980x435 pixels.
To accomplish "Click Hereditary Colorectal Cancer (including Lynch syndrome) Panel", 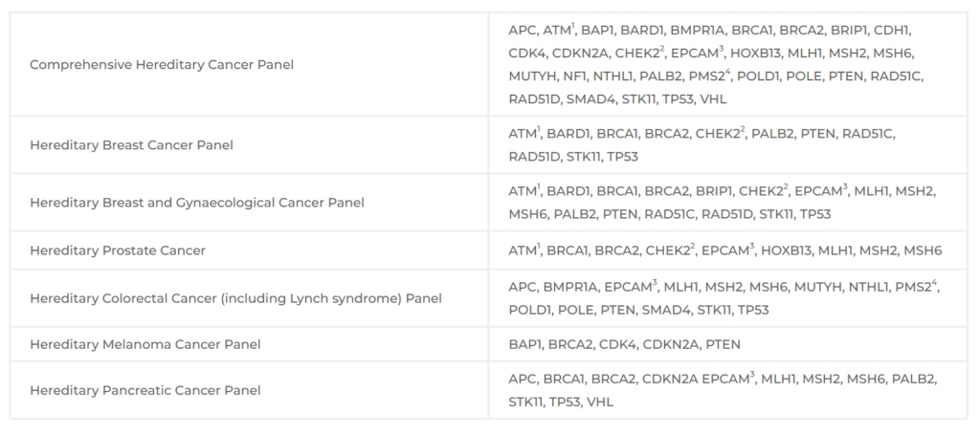I will click(x=235, y=298).
